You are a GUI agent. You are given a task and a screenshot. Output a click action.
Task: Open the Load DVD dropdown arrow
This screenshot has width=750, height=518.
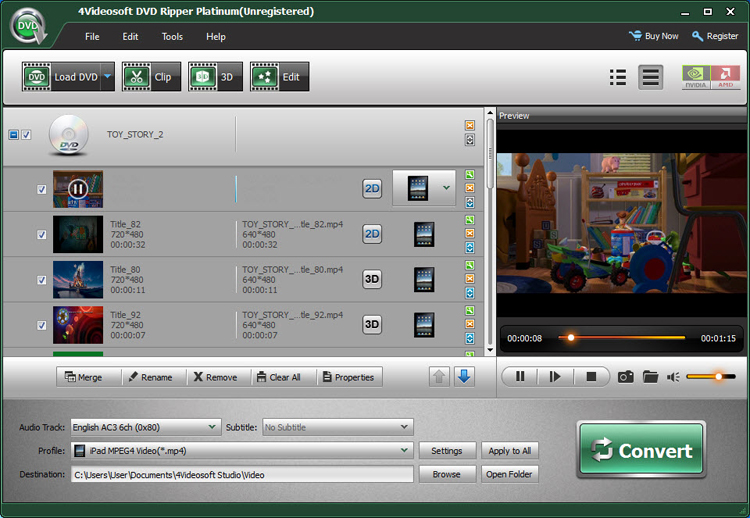108,77
